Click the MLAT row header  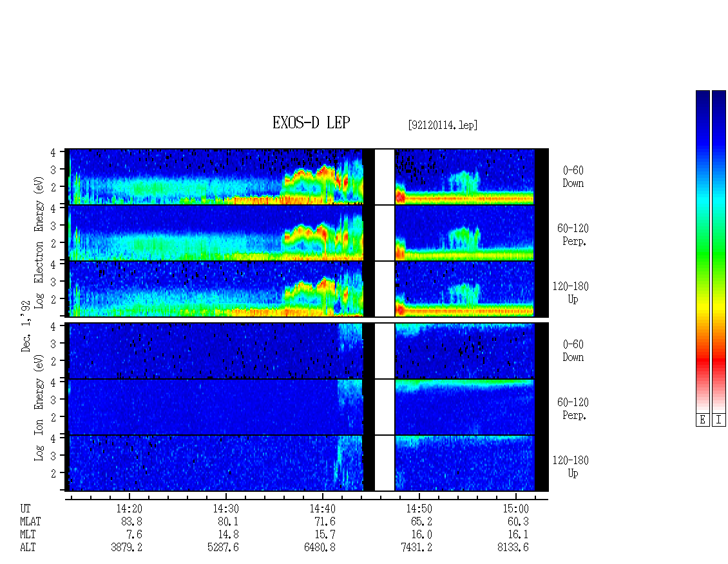click(30, 521)
